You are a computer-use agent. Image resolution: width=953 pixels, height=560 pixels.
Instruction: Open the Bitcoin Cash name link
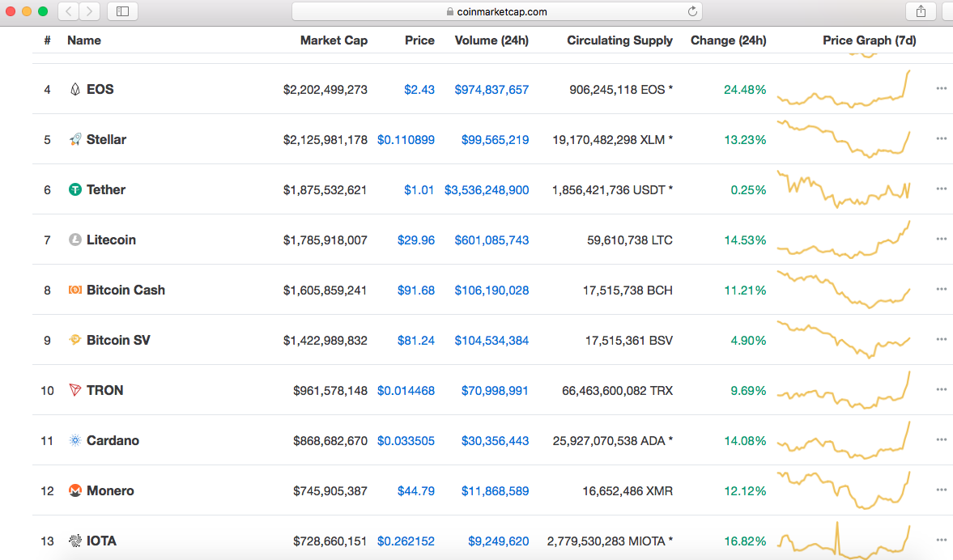126,291
